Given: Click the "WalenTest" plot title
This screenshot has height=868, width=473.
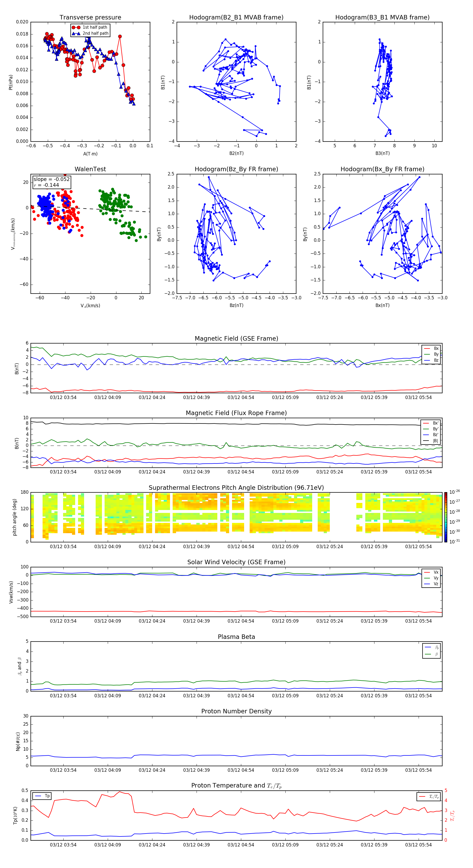Looking at the screenshot, I should [90, 169].
